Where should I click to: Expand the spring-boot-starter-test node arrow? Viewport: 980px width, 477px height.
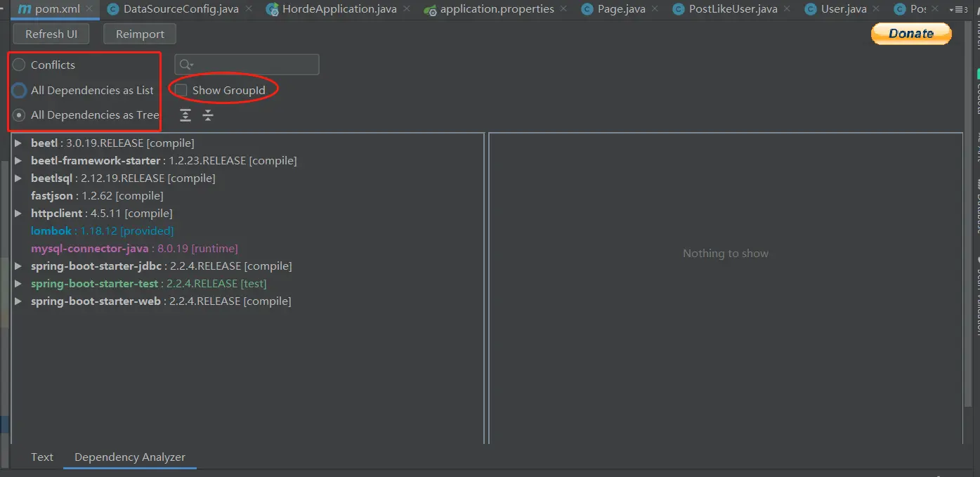pos(18,284)
